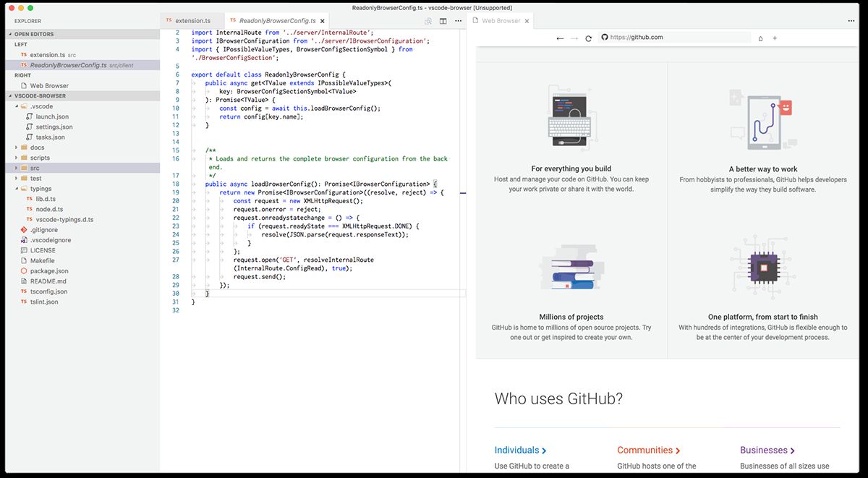Open the Individuals link
This screenshot has width=868, height=478.
tap(520, 450)
